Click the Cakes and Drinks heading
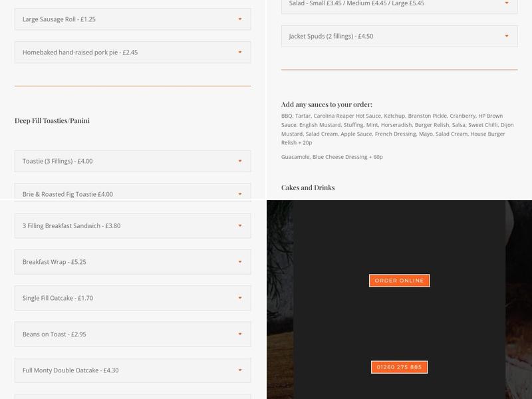The image size is (532, 399). [x=308, y=188]
